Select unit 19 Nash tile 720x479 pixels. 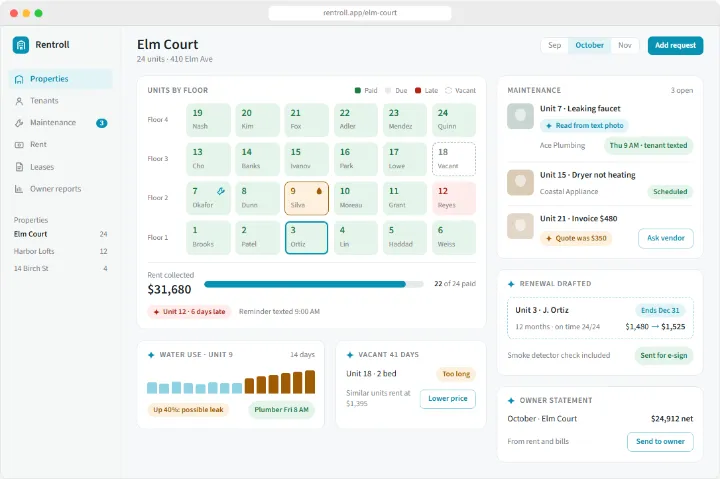pyautogui.click(x=208, y=120)
